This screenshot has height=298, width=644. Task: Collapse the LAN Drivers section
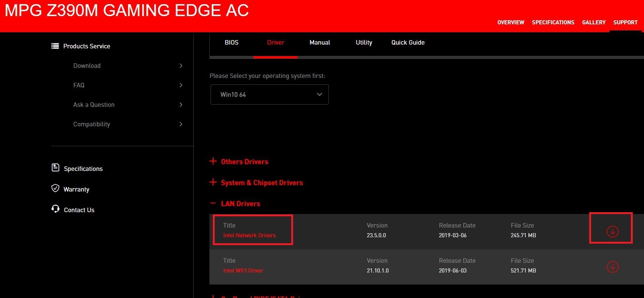click(x=213, y=203)
